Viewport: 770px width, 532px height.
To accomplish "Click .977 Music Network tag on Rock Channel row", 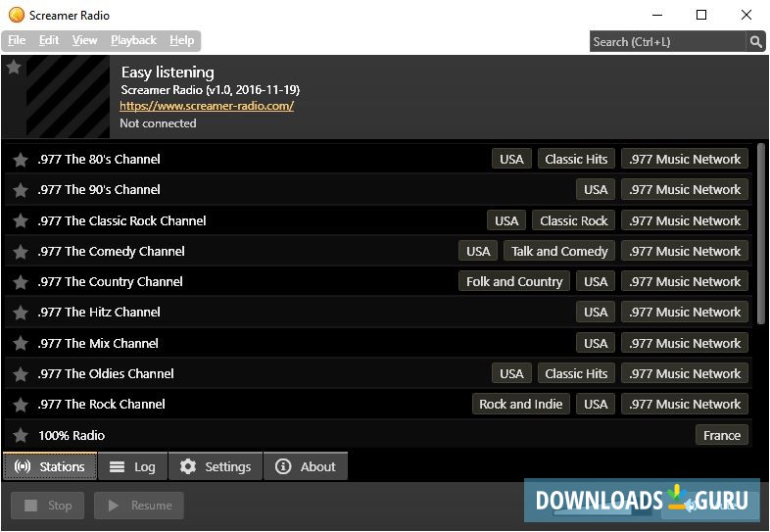I will click(685, 404).
